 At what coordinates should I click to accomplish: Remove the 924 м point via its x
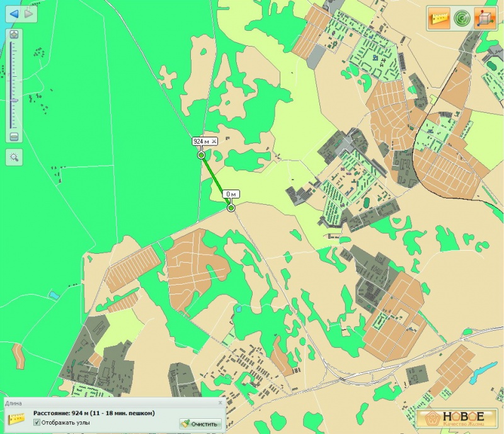[x=214, y=142]
